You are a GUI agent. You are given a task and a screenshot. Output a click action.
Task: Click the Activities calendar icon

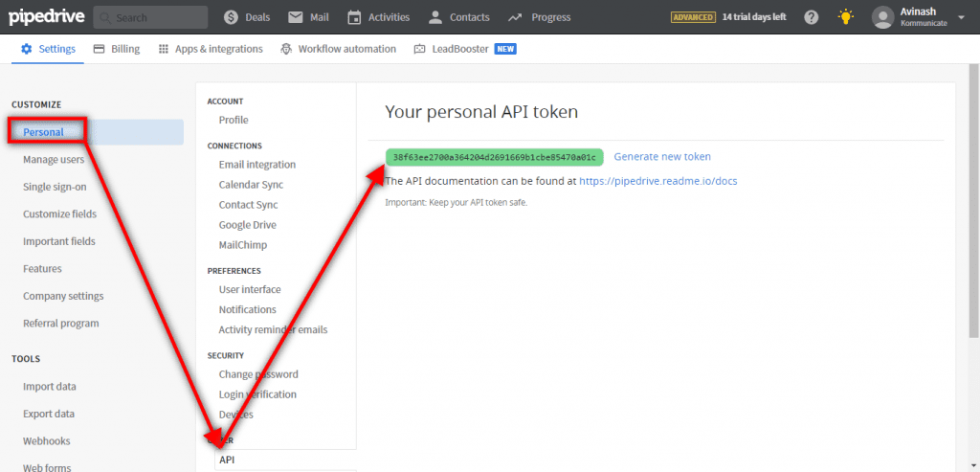(x=354, y=17)
